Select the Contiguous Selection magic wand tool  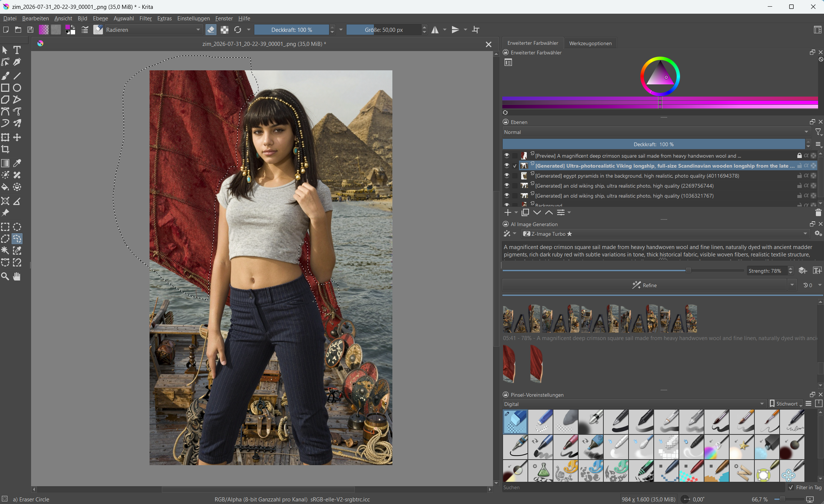[5, 251]
